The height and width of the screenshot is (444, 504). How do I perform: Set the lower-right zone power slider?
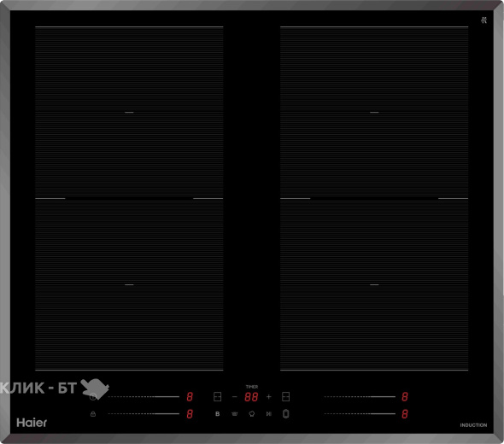[x=360, y=414]
